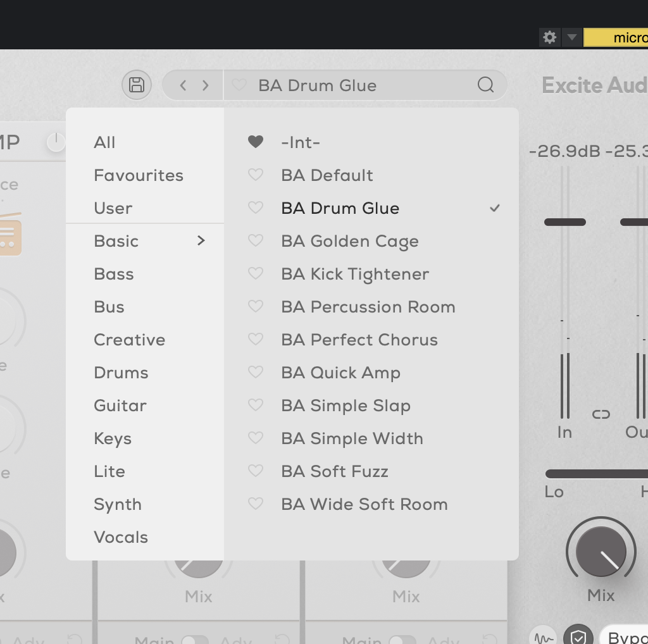Select the Drums preset category
The image size is (648, 644).
[x=121, y=373]
